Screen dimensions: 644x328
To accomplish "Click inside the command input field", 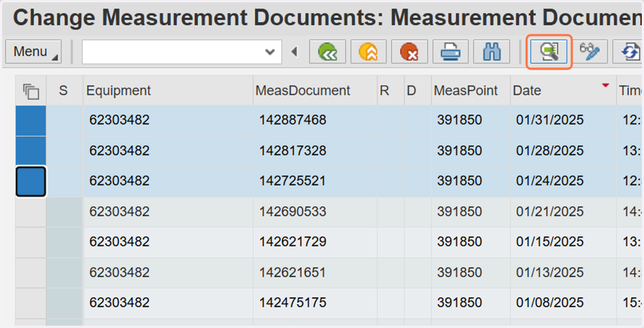I will 173,52.
